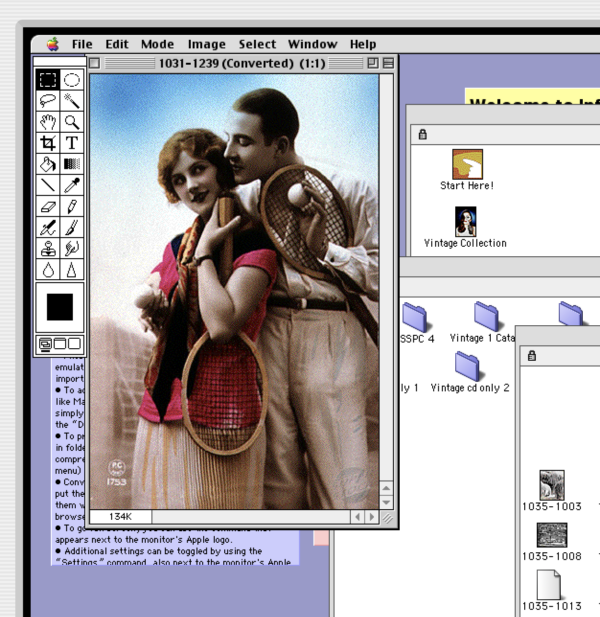The width and height of the screenshot is (600, 617).
Task: Select the Eyedropper tool
Action: pos(72,185)
